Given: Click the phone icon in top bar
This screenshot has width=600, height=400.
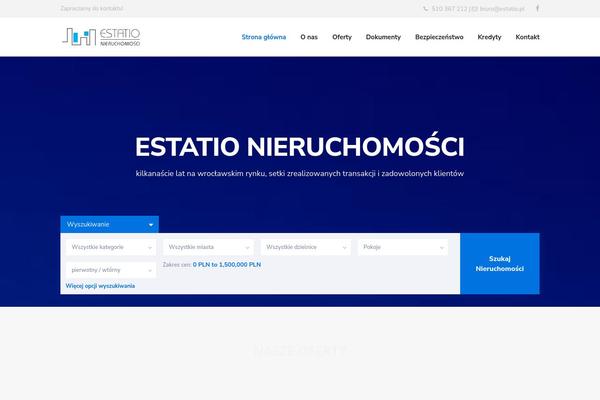Looking at the screenshot, I should (426, 8).
